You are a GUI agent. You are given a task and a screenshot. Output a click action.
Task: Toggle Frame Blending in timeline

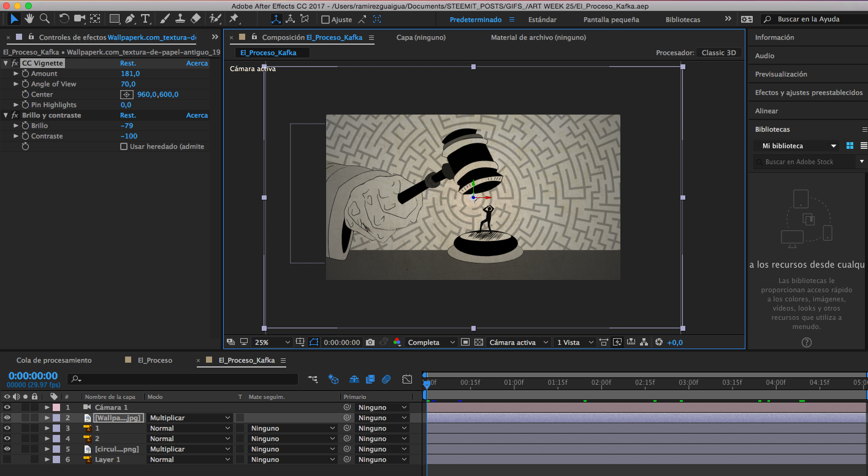click(370, 379)
